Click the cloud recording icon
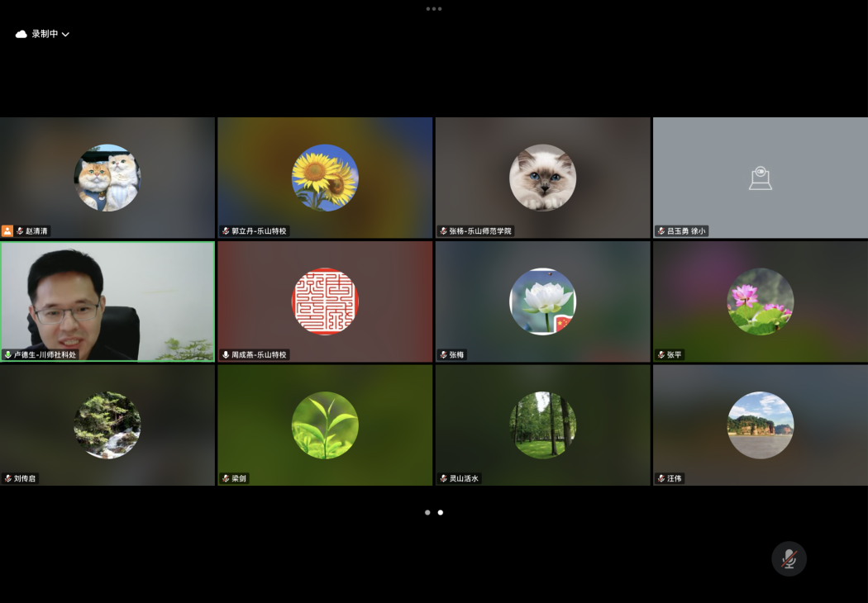The image size is (868, 603). (x=21, y=35)
